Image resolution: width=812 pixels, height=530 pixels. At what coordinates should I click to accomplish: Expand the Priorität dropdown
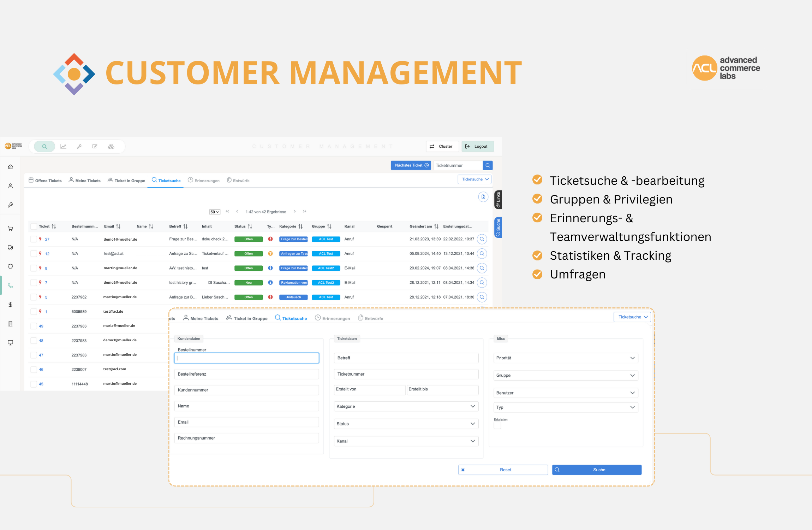pos(565,358)
